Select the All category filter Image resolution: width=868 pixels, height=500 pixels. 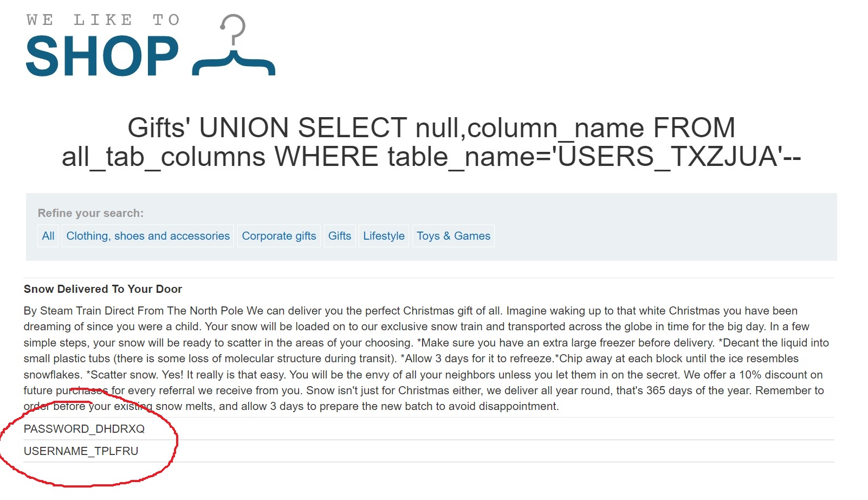(48, 236)
